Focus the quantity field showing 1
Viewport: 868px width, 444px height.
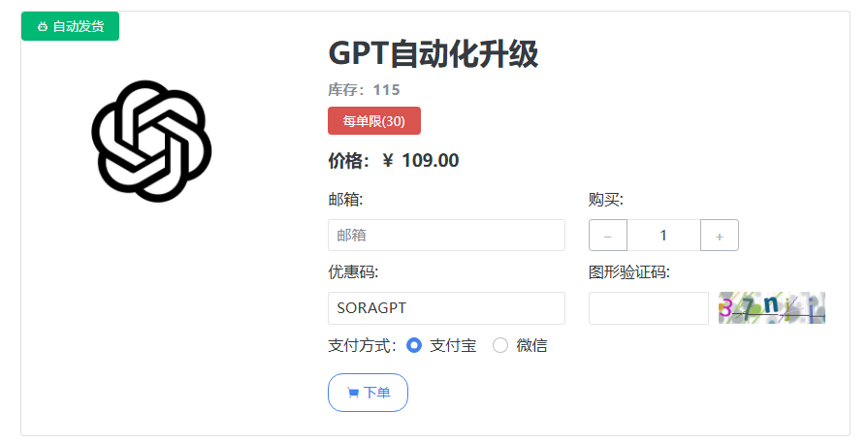(663, 236)
